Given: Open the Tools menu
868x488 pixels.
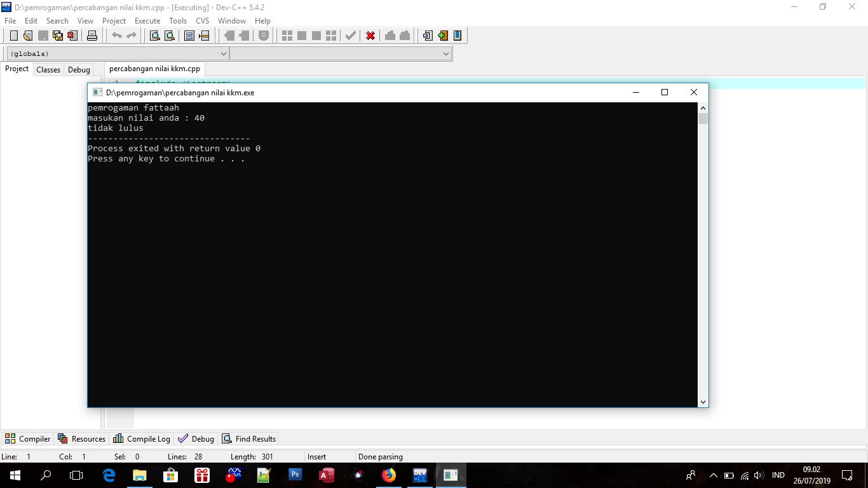Looking at the screenshot, I should [178, 21].
